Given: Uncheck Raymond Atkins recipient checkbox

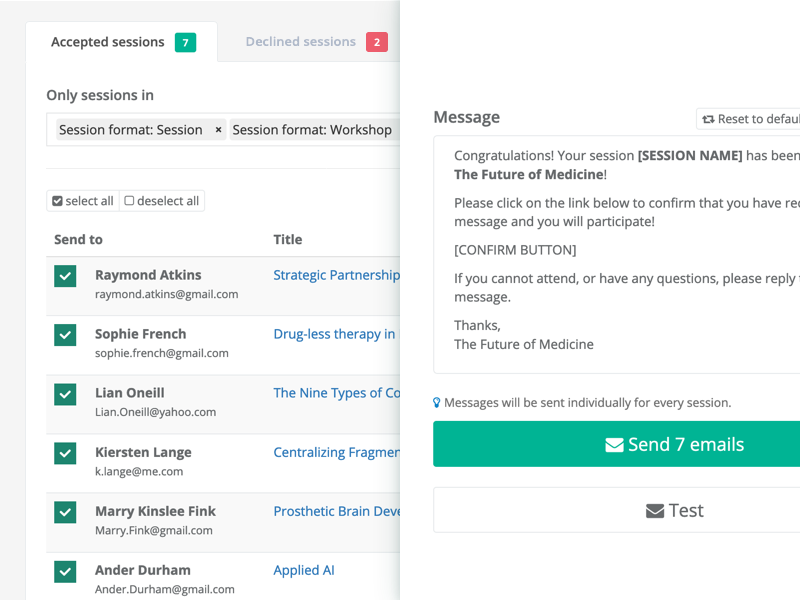Looking at the screenshot, I should click(65, 276).
